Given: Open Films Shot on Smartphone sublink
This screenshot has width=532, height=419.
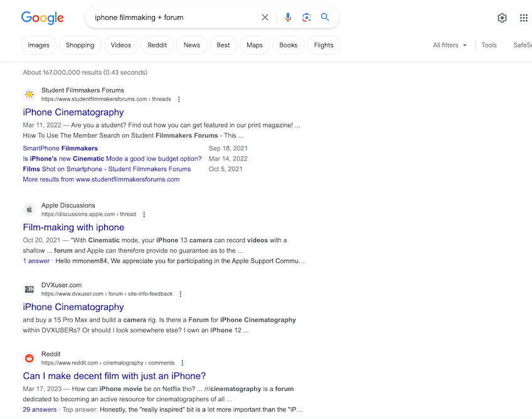Looking at the screenshot, I should point(107,169).
